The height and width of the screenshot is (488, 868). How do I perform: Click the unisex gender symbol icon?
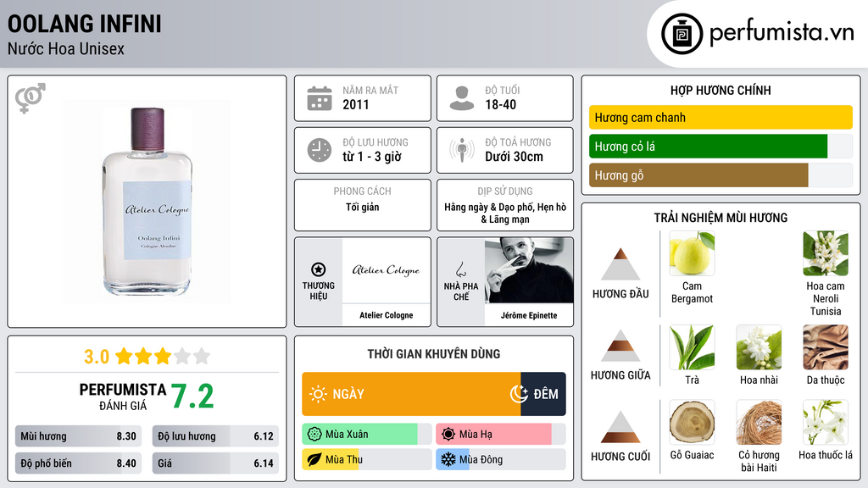tap(30, 98)
